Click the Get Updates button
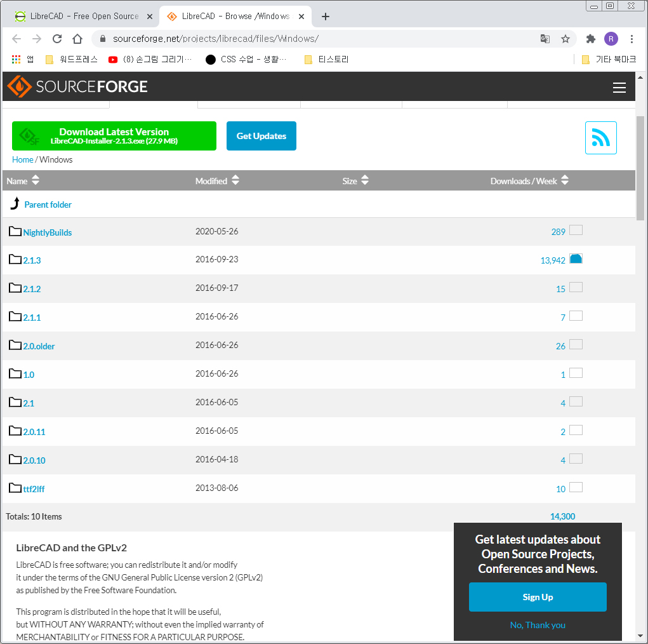 point(261,136)
